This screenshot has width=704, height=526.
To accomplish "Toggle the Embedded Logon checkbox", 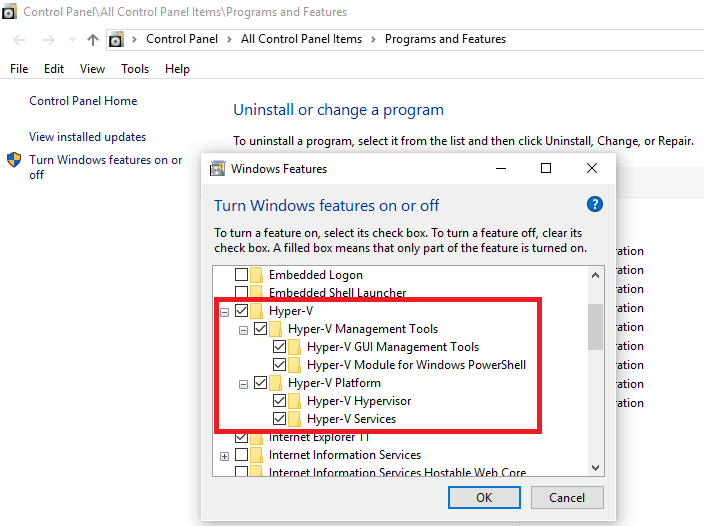I will pos(242,274).
